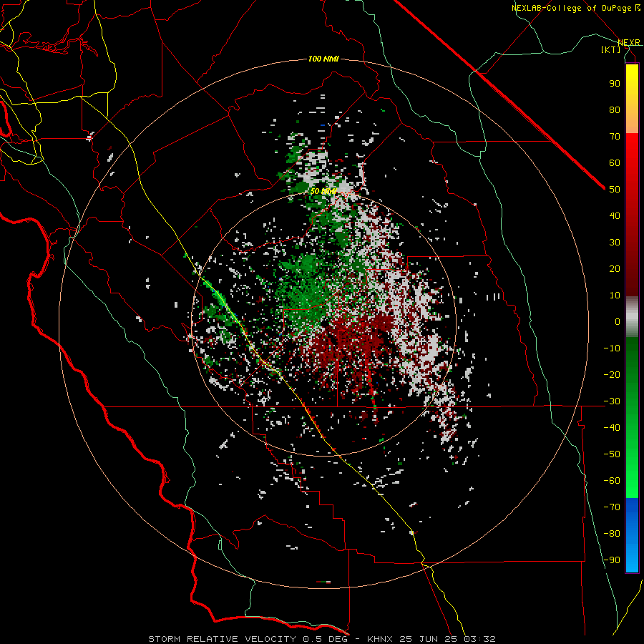Click the -80 value on velocity scale
This screenshot has height=644, width=644.
click(x=612, y=534)
